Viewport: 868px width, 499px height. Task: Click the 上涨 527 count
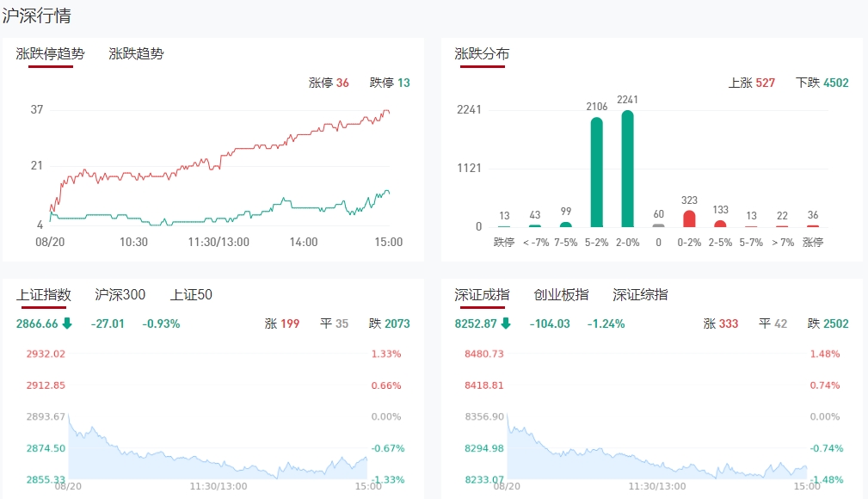(x=751, y=83)
